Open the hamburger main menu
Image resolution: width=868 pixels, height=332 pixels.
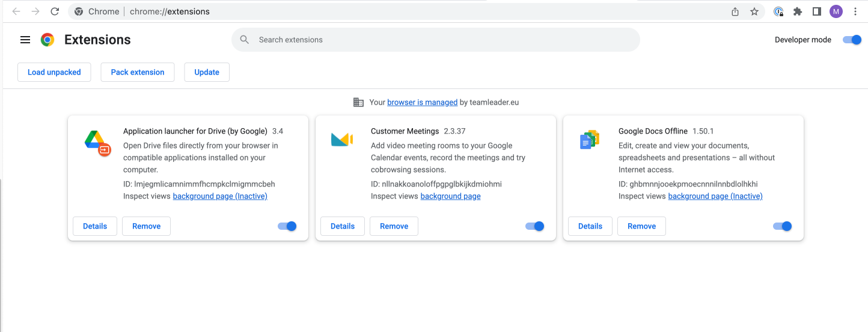click(x=25, y=40)
